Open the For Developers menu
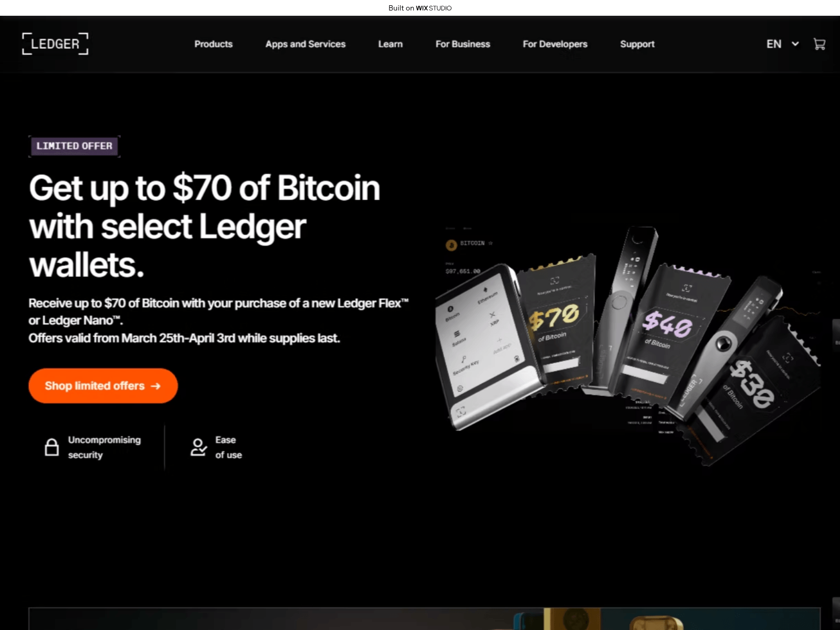The image size is (840, 630). coord(555,44)
